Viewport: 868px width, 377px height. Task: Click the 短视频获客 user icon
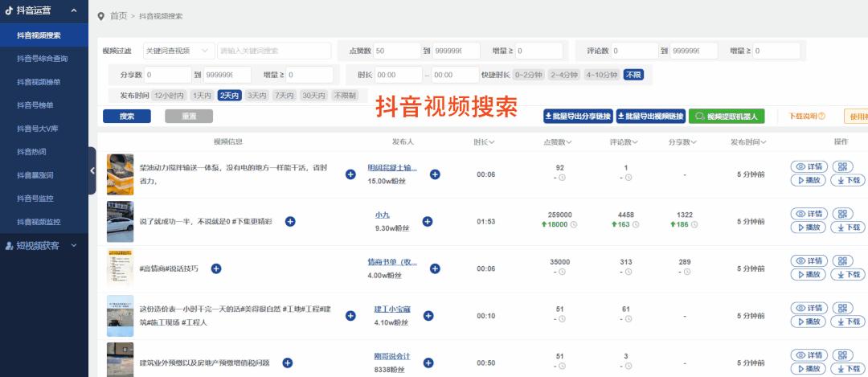click(x=9, y=245)
